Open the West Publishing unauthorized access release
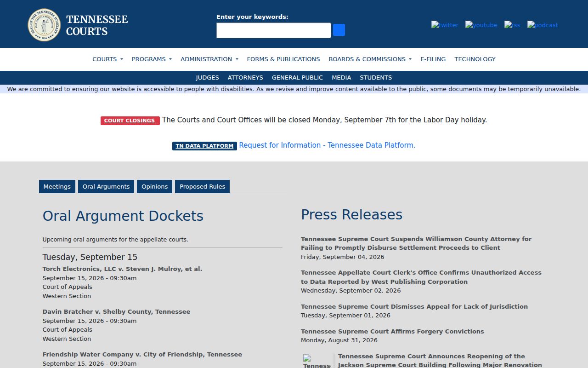 point(421,277)
